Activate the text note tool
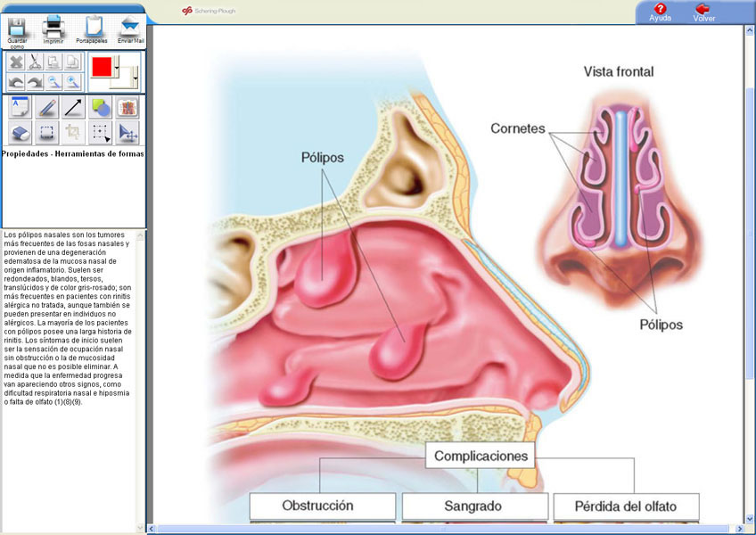 click(21, 107)
